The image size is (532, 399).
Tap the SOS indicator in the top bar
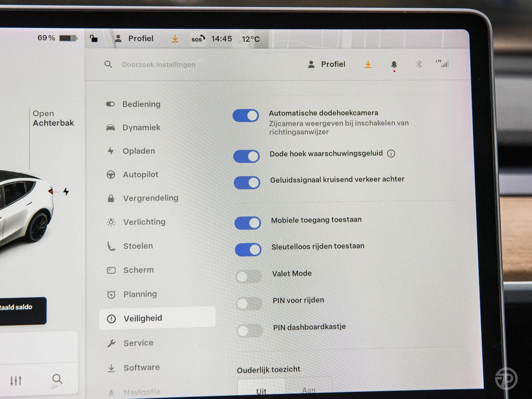coord(198,39)
